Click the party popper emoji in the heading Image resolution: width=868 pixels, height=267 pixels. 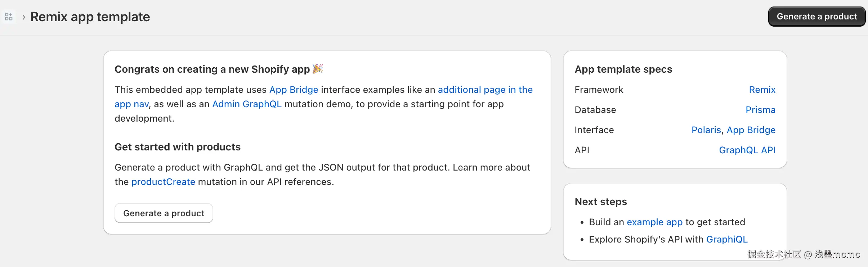(x=318, y=68)
